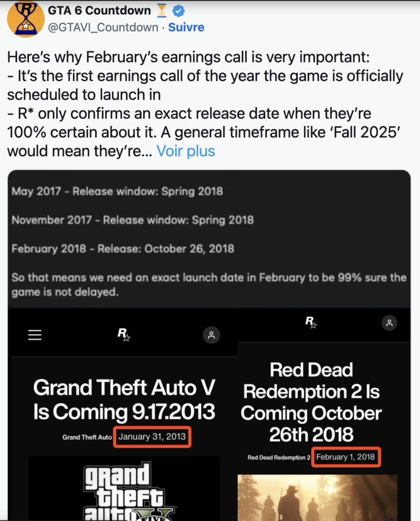The width and height of the screenshot is (420, 521).
Task: Click account icon above the GTA V headline
Action: 211,335
